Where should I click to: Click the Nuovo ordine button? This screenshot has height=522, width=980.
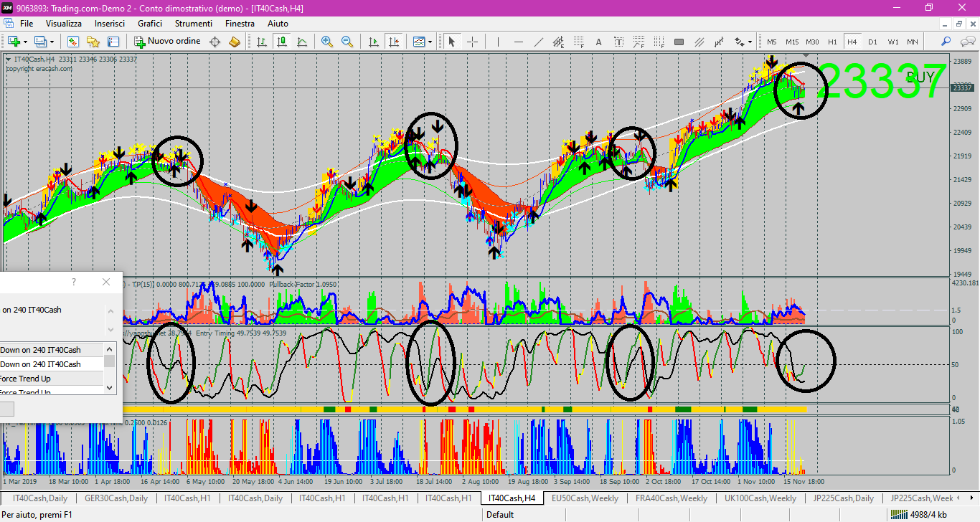coord(167,42)
